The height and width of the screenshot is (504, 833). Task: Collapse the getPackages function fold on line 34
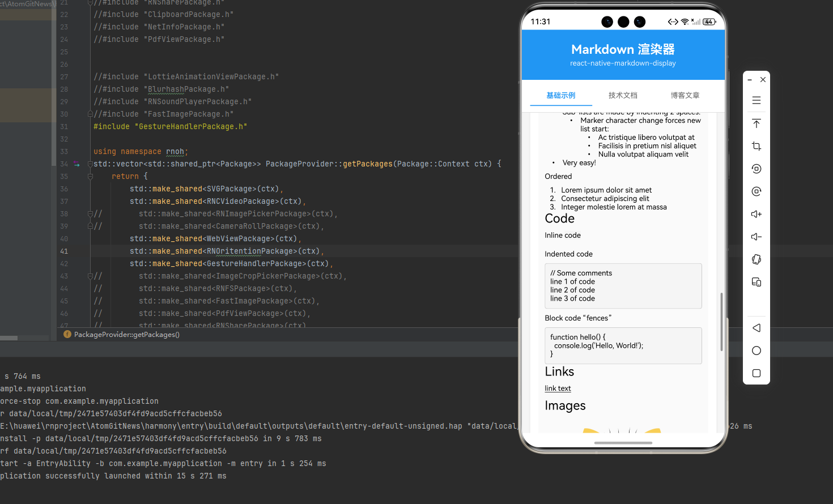[x=90, y=164]
